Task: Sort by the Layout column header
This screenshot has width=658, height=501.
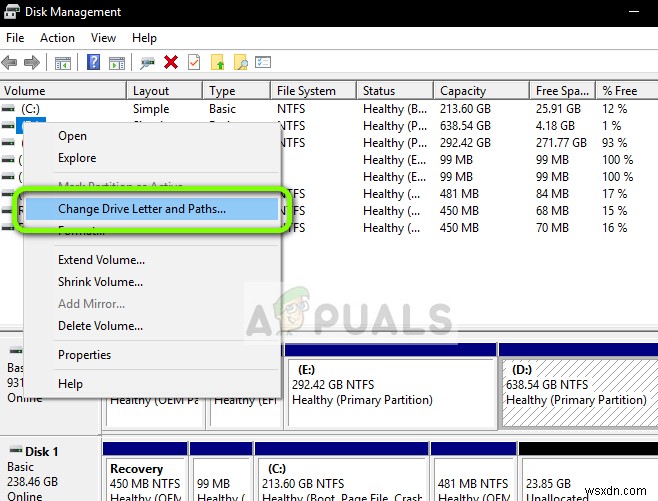Action: point(164,91)
